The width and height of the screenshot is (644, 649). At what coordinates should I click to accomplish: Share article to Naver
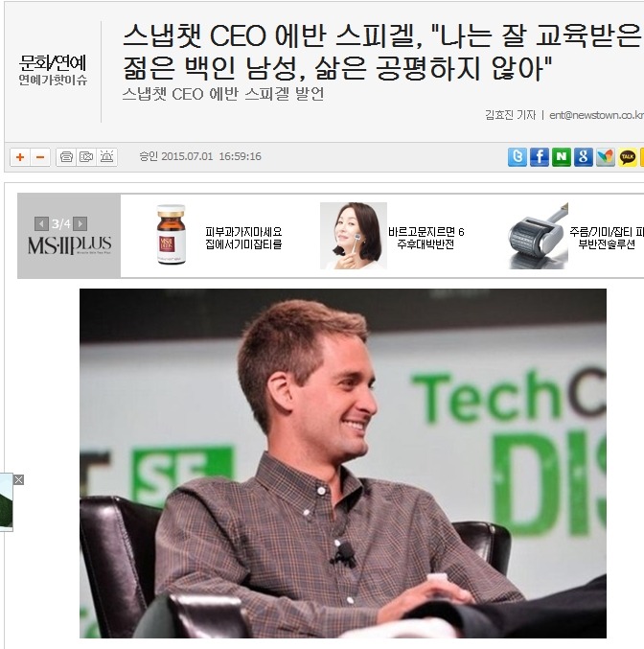point(562,157)
